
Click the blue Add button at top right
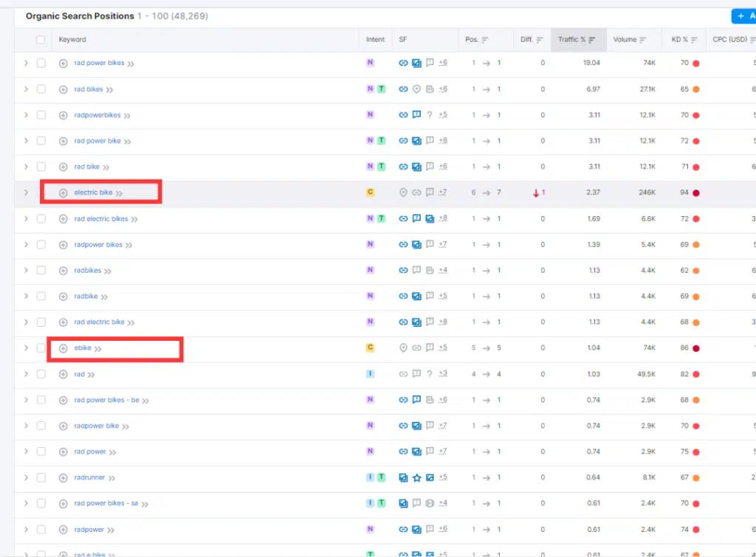(744, 16)
